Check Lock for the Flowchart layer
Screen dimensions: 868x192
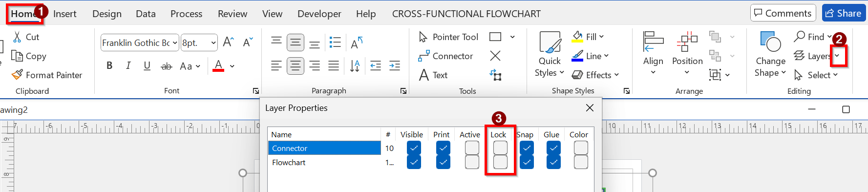pos(500,162)
